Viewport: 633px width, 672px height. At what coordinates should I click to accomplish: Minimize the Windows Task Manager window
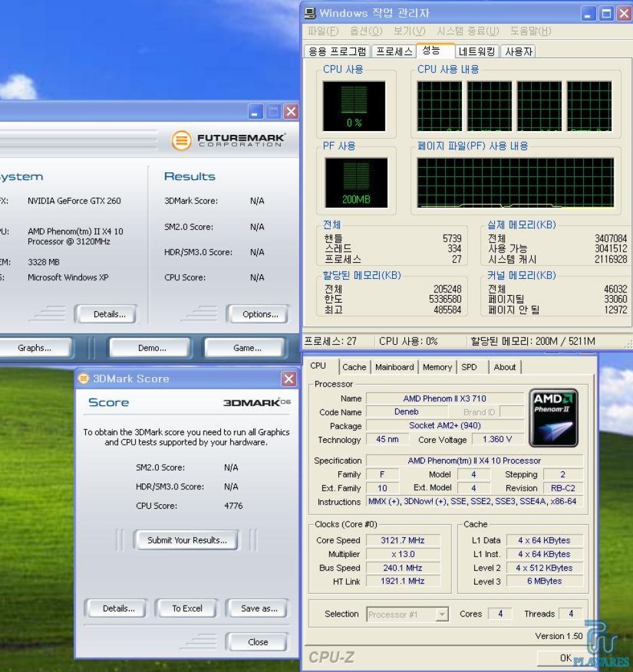click(589, 13)
